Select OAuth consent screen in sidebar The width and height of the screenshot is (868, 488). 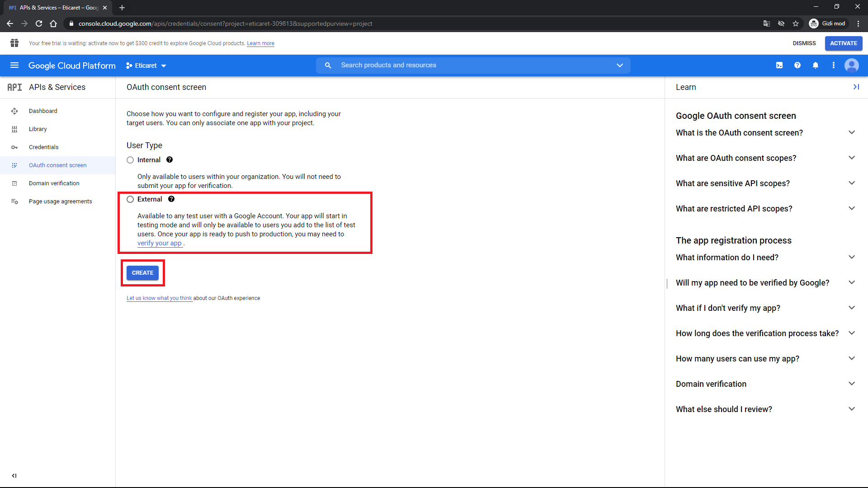[x=57, y=165]
